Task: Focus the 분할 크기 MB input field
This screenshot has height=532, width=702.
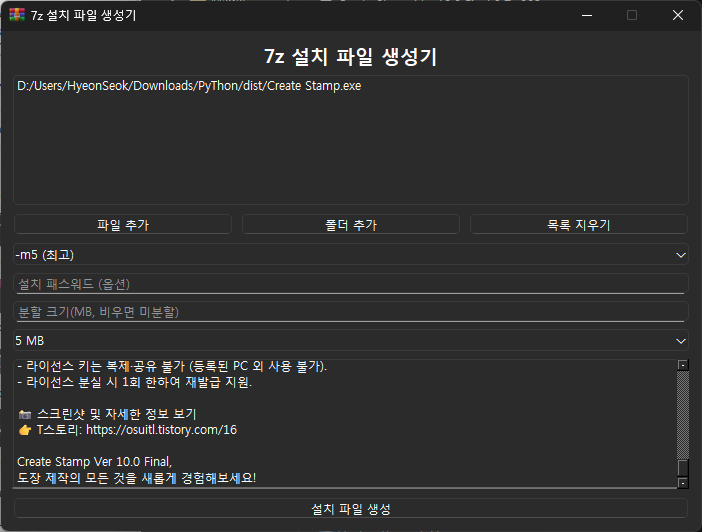Action: (x=351, y=312)
